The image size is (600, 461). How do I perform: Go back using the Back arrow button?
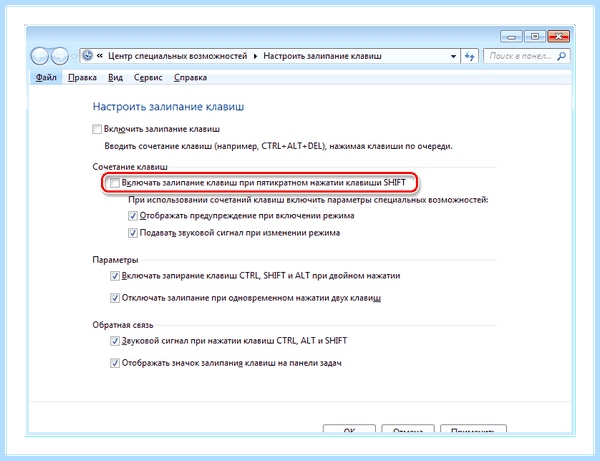(39, 56)
